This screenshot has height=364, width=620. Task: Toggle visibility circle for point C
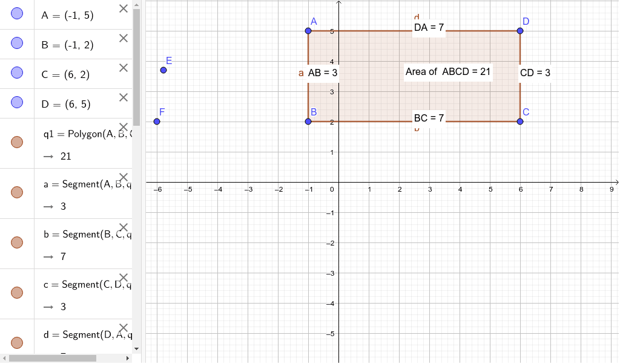pyautogui.click(x=17, y=73)
